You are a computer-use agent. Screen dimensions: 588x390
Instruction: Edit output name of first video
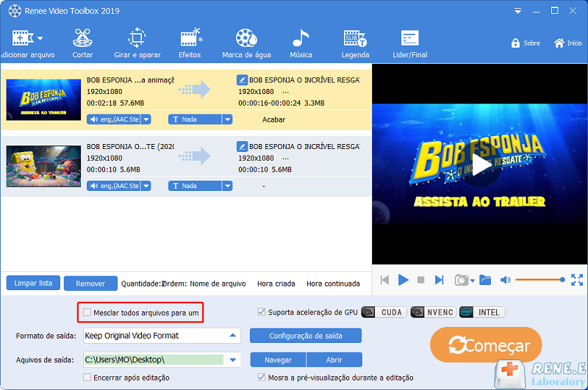click(x=242, y=80)
